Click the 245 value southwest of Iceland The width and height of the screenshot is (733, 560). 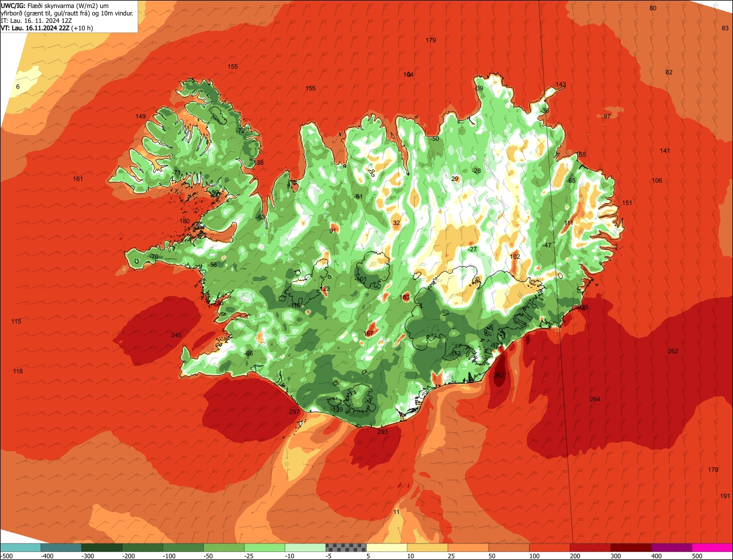[x=176, y=335]
